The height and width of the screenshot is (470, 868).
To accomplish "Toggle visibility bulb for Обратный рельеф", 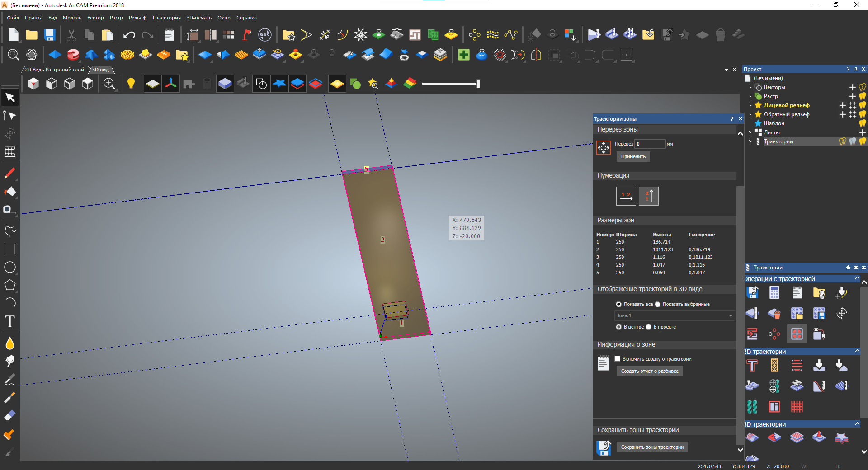I will click(x=863, y=114).
